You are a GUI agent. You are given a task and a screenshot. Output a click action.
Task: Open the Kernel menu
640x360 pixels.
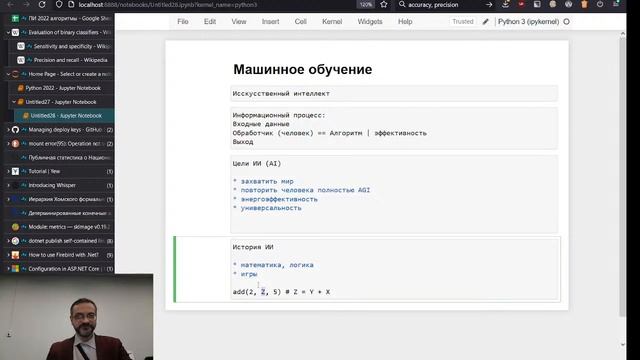[x=332, y=22]
